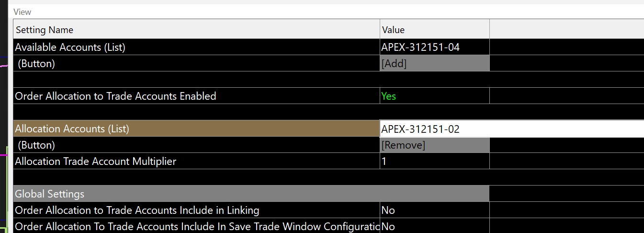The image size is (644, 233).
Task: Toggle No value for Save Trade Window Configuration
Action: pos(435,226)
